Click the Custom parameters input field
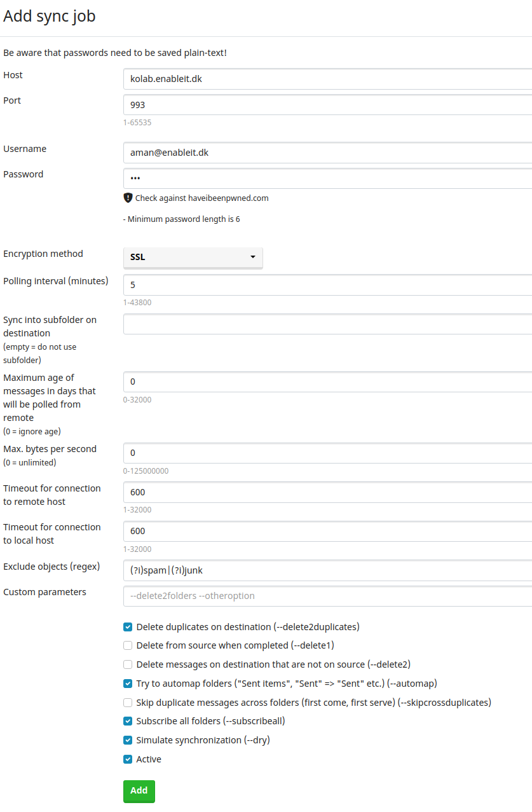Screen dimensions: 532x812 tap(327, 596)
